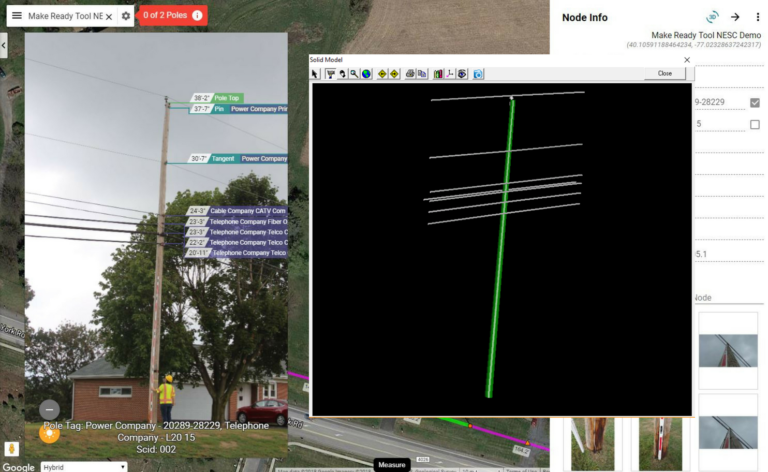Click the colored books icon in Solid Model toolbar
768x472 pixels.
(438, 74)
